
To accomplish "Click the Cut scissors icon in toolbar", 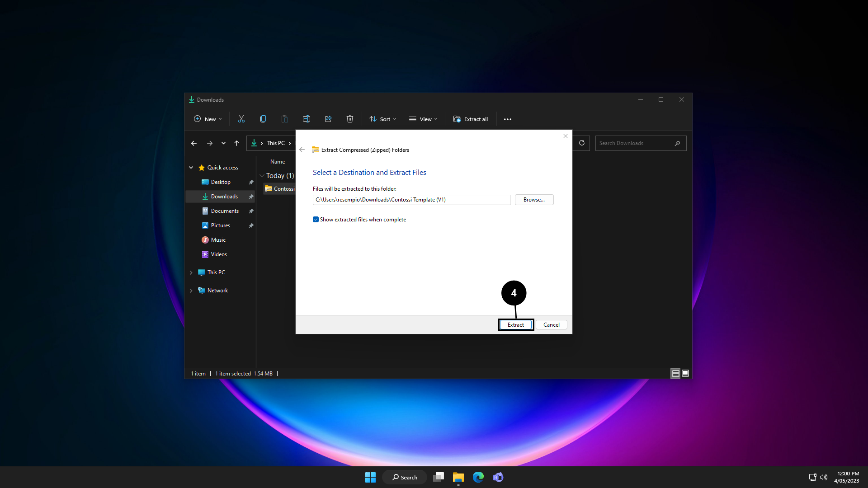I will pyautogui.click(x=241, y=119).
